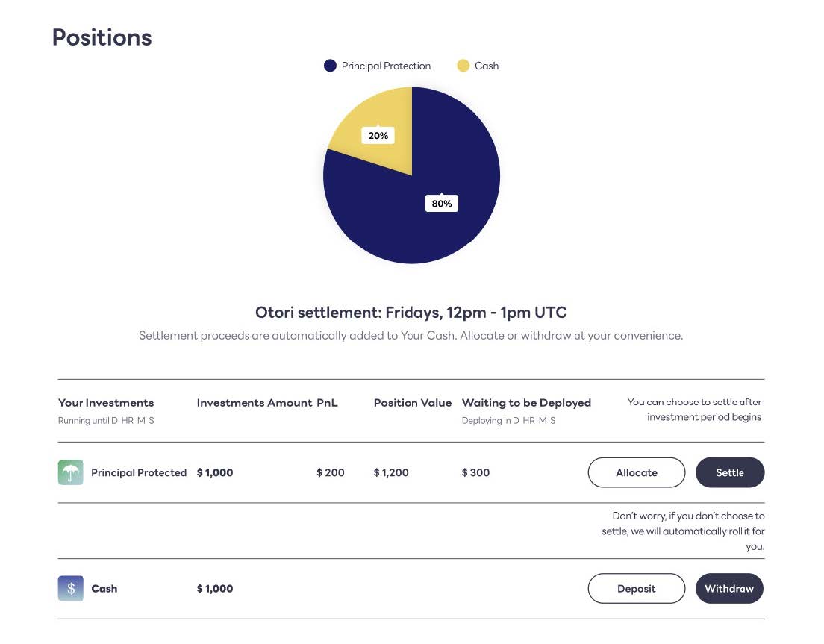Click the Principal Protected umbrella icon
The image size is (824, 644).
pyautogui.click(x=70, y=472)
